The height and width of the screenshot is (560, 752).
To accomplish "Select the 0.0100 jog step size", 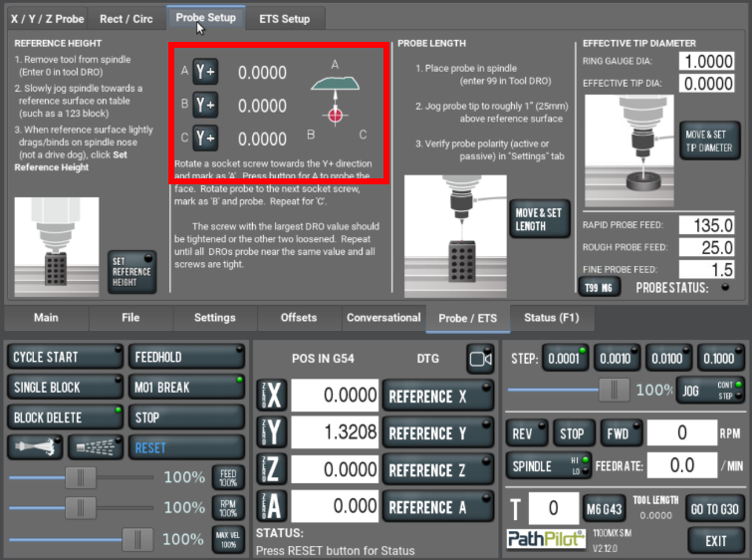I will click(665, 359).
